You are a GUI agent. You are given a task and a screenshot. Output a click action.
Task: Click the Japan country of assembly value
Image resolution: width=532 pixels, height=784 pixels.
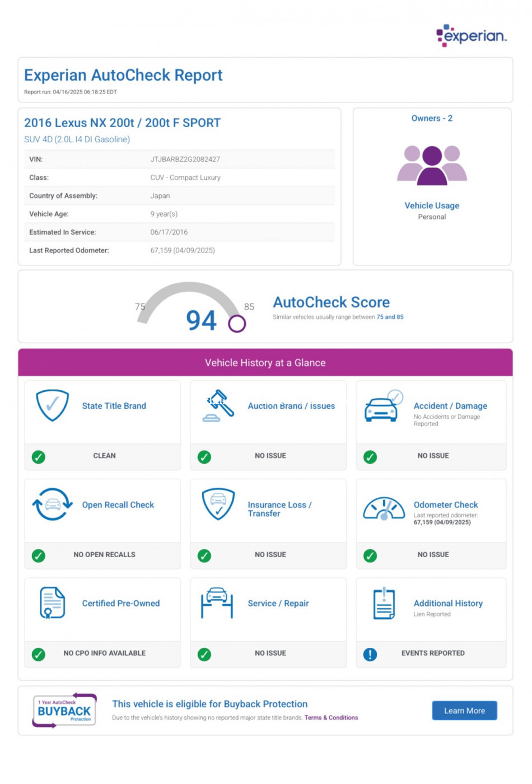160,196
